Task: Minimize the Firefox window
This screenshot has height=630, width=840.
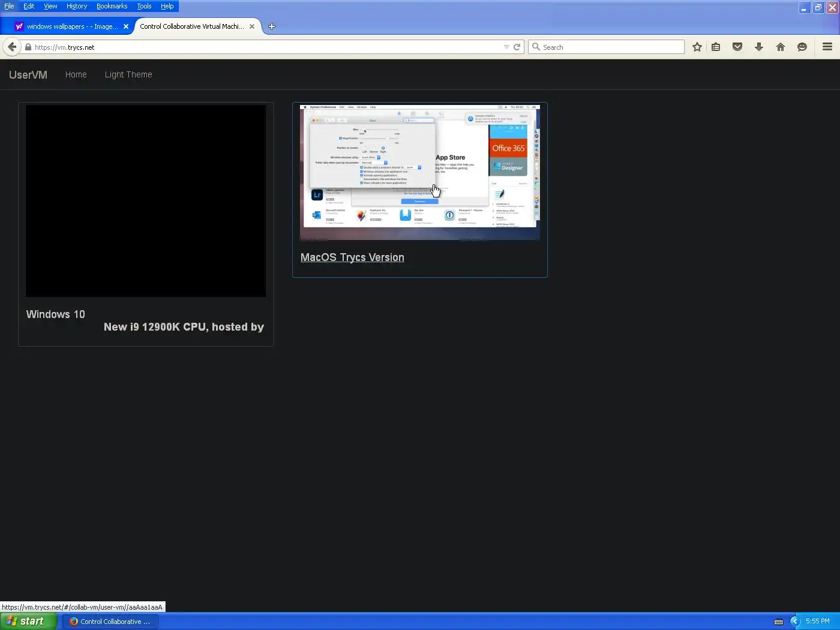Action: pos(804,7)
